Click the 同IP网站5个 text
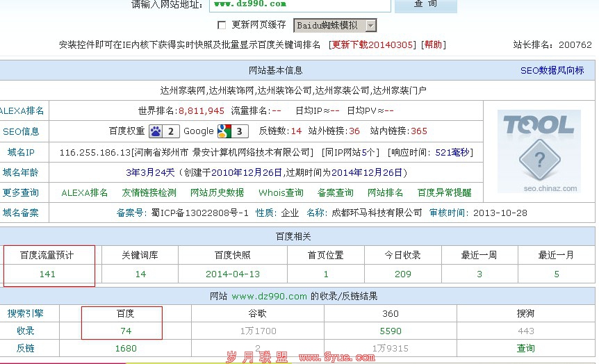Viewport: 599px width, 364px height. 350,152
